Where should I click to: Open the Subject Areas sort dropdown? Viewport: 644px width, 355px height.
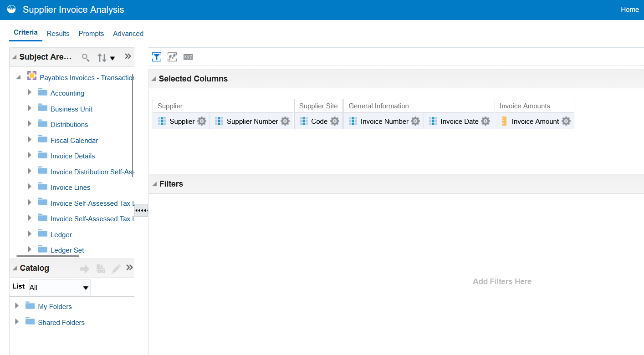(106, 58)
